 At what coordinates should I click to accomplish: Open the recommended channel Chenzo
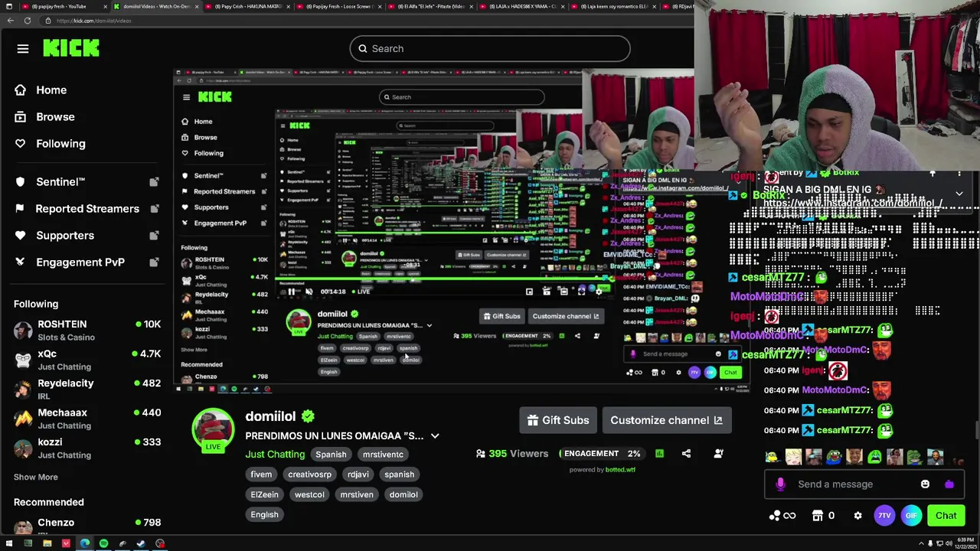tap(87, 525)
